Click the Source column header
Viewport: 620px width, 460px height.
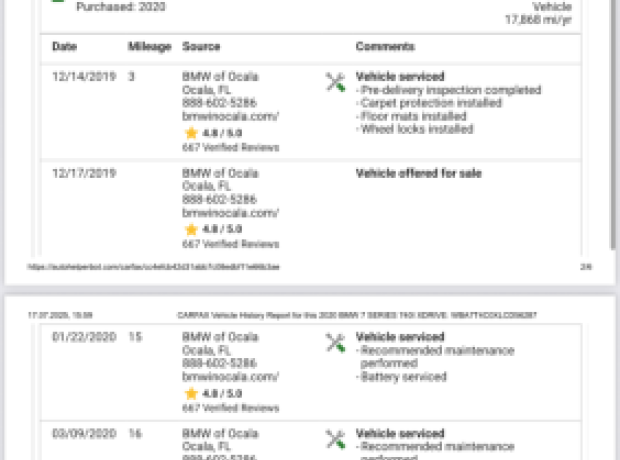coord(201,46)
